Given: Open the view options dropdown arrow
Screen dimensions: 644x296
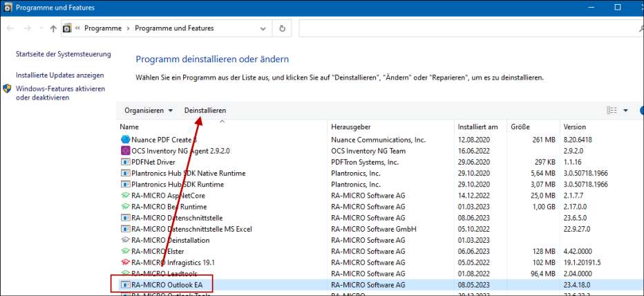Looking at the screenshot, I should click(x=625, y=111).
